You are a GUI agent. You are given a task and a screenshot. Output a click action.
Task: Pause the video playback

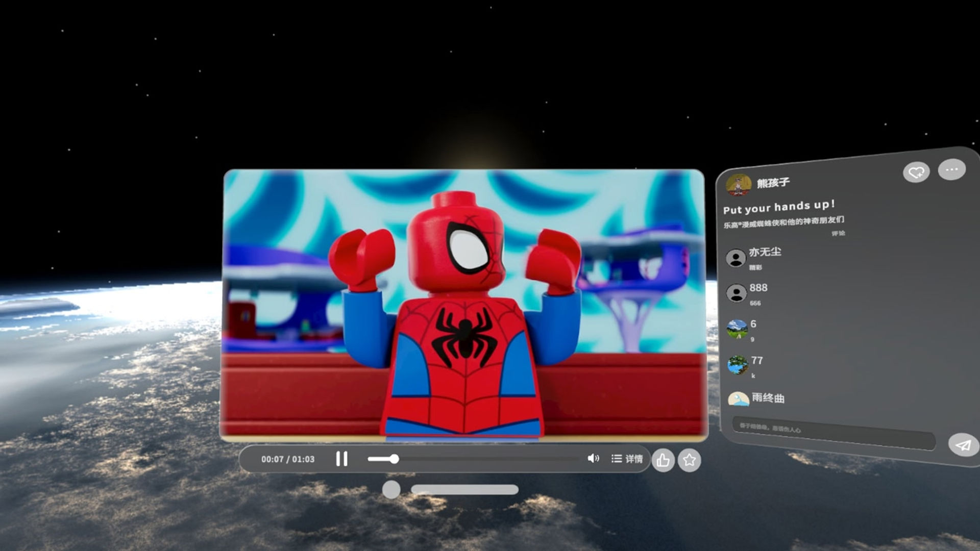[x=341, y=459]
